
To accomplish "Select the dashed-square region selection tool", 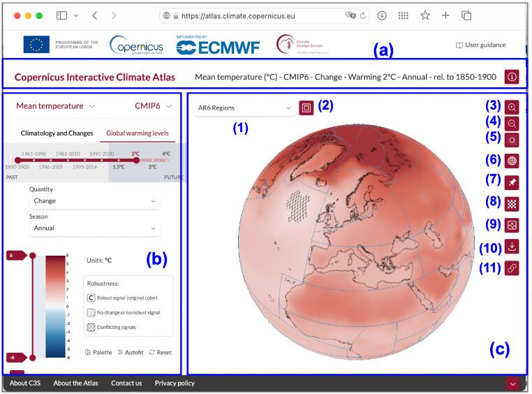I will click(x=512, y=140).
